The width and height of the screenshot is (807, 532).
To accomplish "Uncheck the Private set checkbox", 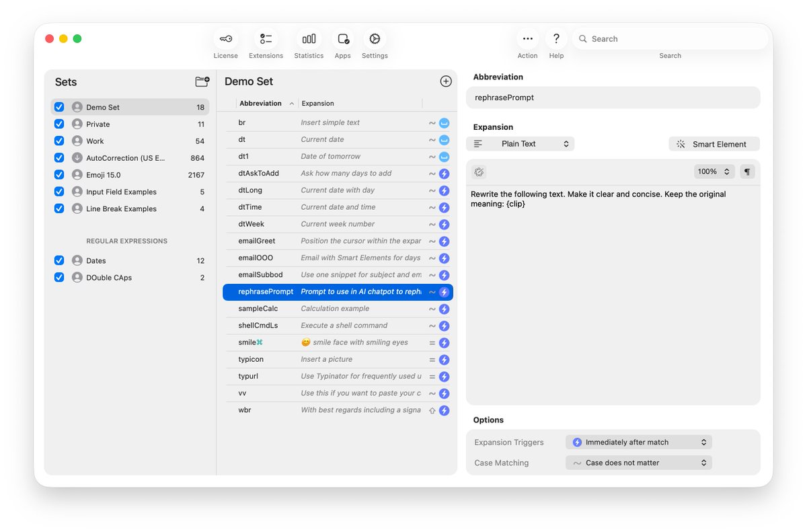I will coord(59,124).
